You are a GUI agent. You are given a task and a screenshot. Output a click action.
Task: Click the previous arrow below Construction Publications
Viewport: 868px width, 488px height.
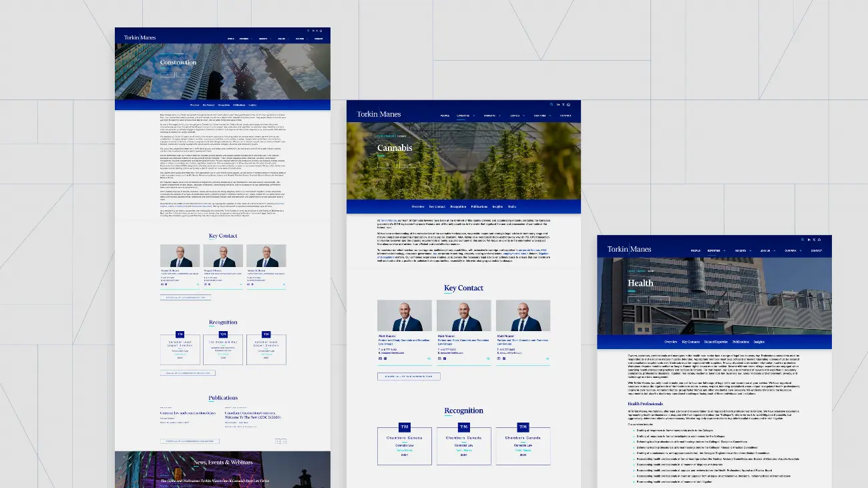(276, 441)
